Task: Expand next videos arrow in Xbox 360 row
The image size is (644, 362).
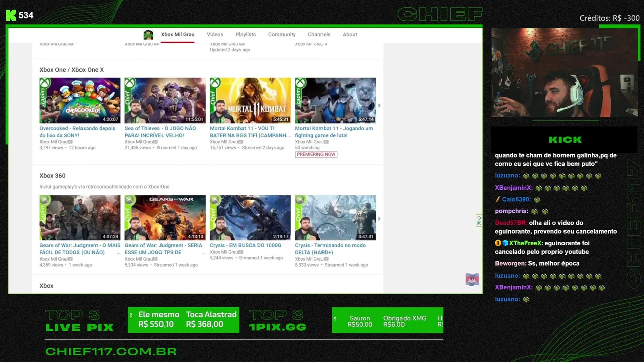Action: [379, 219]
